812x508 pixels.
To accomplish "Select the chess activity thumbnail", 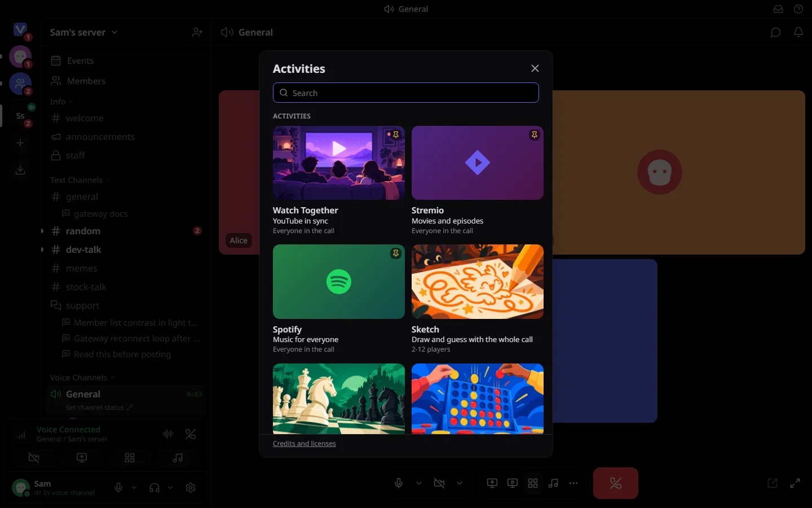I will point(339,398).
